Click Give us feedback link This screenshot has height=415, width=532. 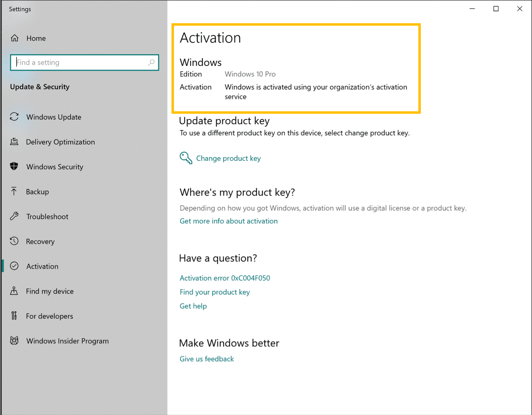207,359
